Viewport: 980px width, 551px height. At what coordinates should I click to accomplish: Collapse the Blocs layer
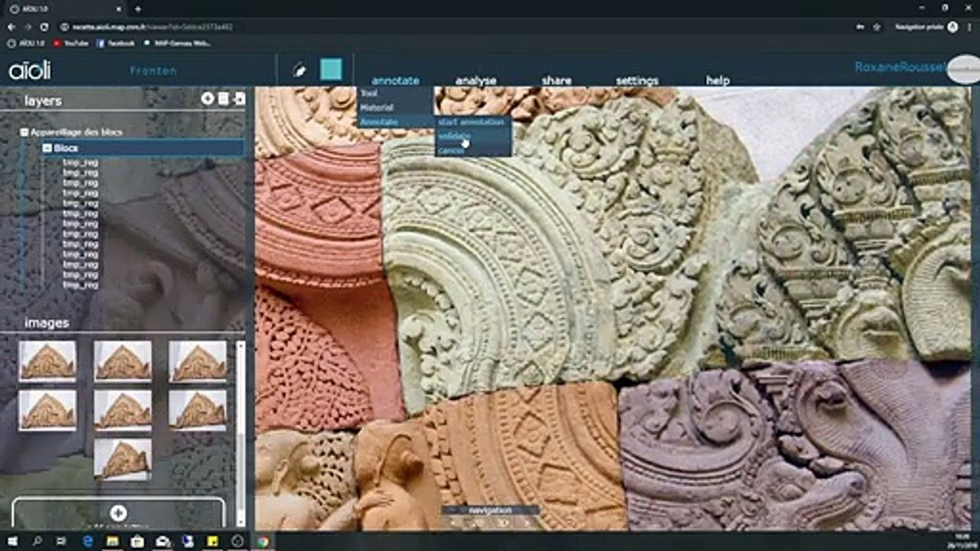(x=47, y=148)
